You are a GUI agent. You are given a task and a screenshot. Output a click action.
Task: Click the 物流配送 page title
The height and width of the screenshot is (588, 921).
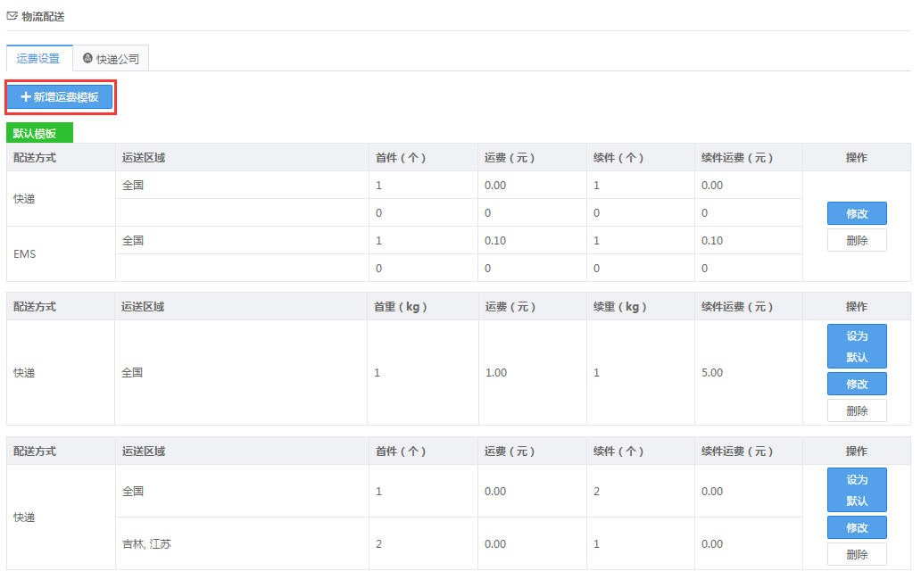(x=43, y=16)
